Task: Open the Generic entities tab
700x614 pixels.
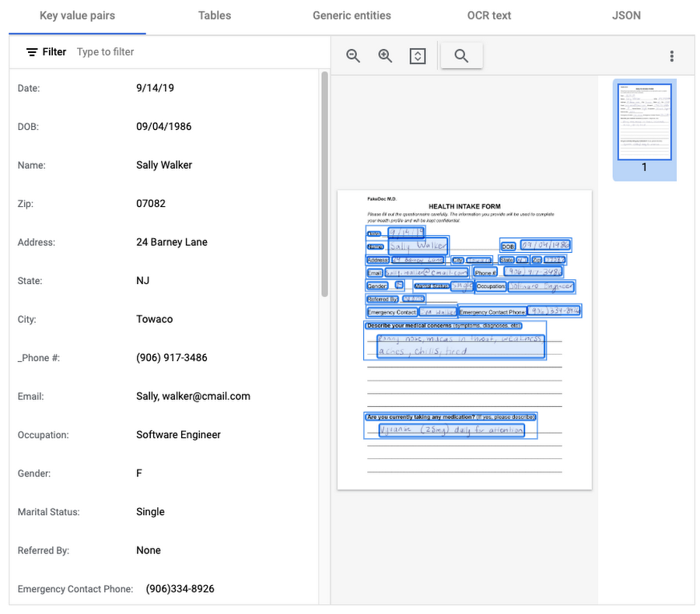Action: tap(352, 16)
